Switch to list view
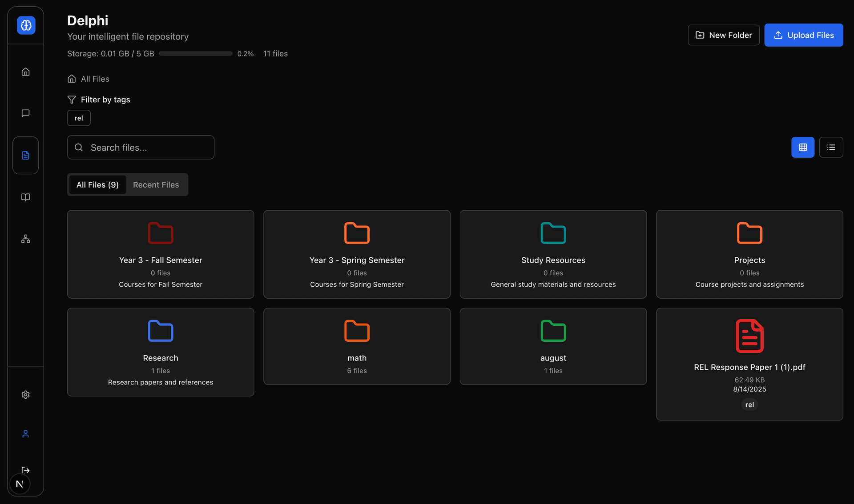 click(831, 147)
